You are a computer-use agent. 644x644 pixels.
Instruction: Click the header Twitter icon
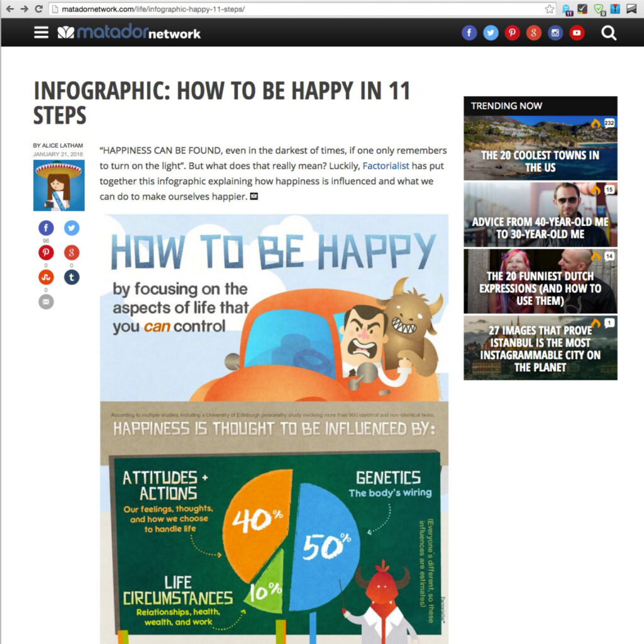click(x=491, y=33)
